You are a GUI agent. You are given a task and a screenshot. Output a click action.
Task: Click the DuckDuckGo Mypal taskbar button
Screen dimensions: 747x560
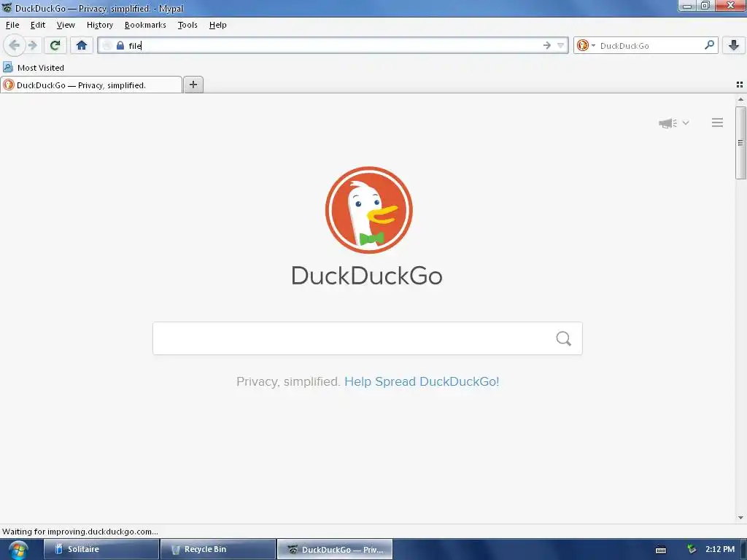tap(335, 549)
